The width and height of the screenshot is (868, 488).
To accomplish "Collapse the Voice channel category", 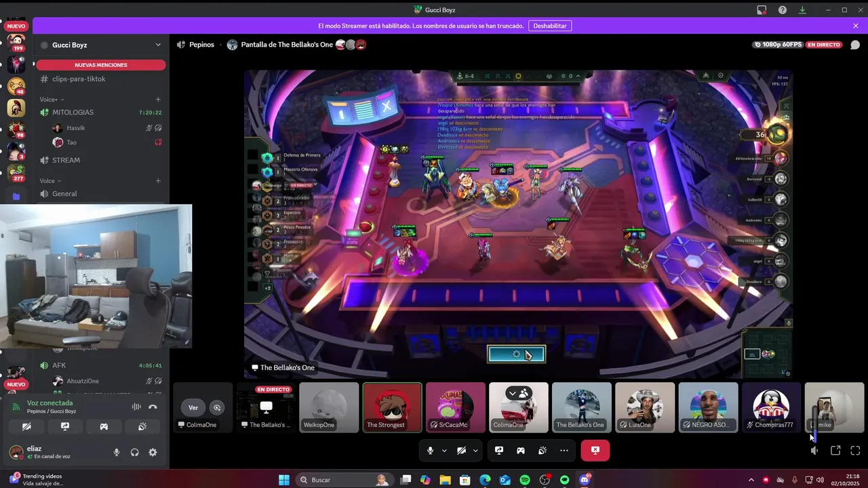I will 50,181.
